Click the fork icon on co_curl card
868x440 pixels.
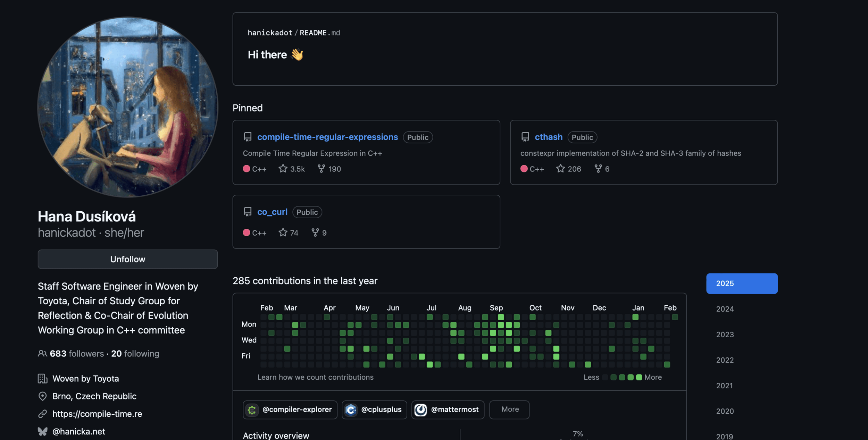pos(315,232)
